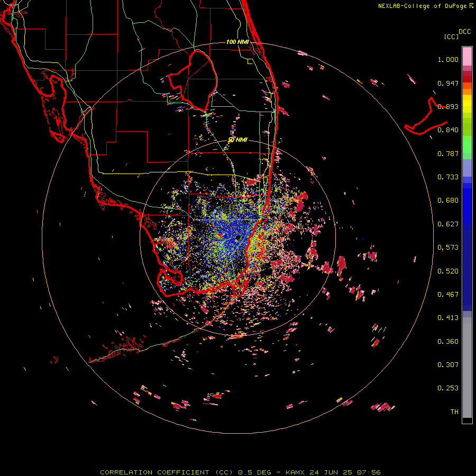This screenshot has width=476, height=476.
Task: Select the 0.733 scale value
Action: (448, 177)
